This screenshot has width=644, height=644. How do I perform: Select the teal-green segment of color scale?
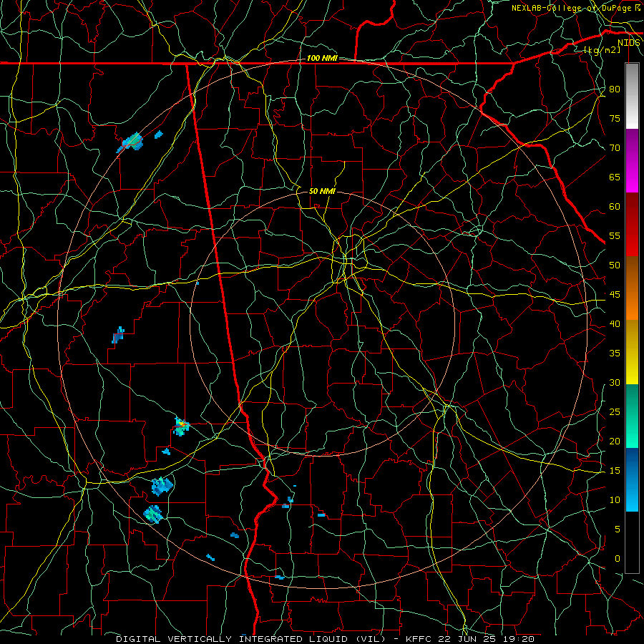click(632, 416)
